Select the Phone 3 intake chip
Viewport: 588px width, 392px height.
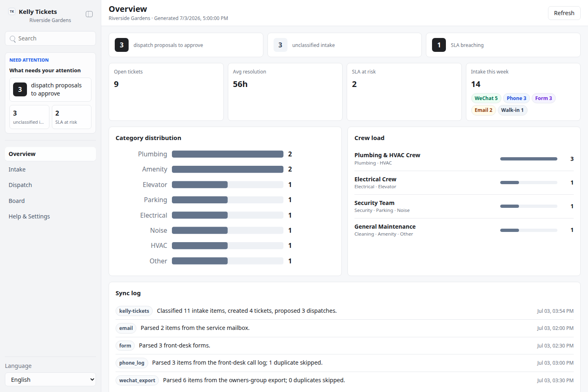516,98
